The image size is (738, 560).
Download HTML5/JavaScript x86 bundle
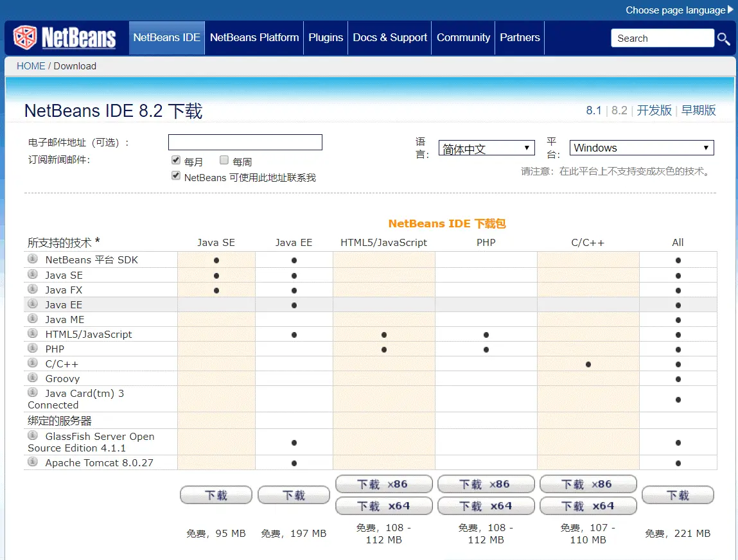384,484
